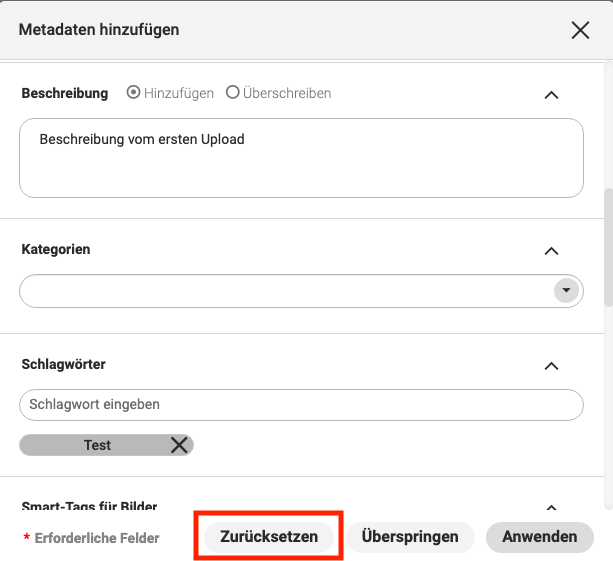Image resolution: width=613 pixels, height=561 pixels.
Task: Collapse the Kategorien section chevron
Action: pyautogui.click(x=551, y=251)
